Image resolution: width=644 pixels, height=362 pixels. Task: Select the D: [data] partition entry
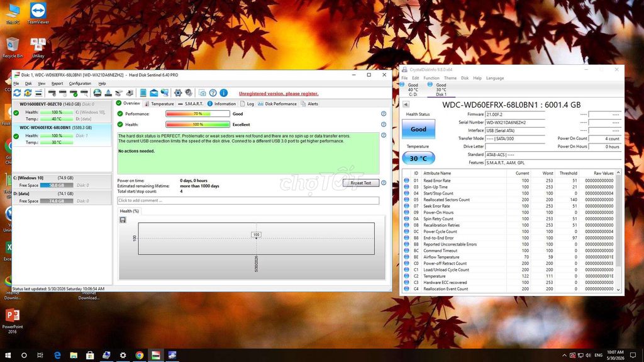(62, 197)
